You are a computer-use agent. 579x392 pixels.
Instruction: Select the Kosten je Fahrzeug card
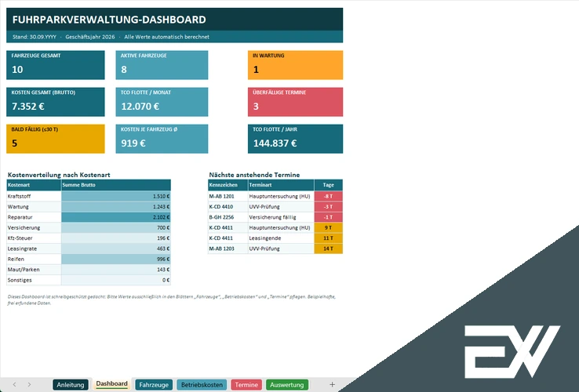click(x=162, y=139)
